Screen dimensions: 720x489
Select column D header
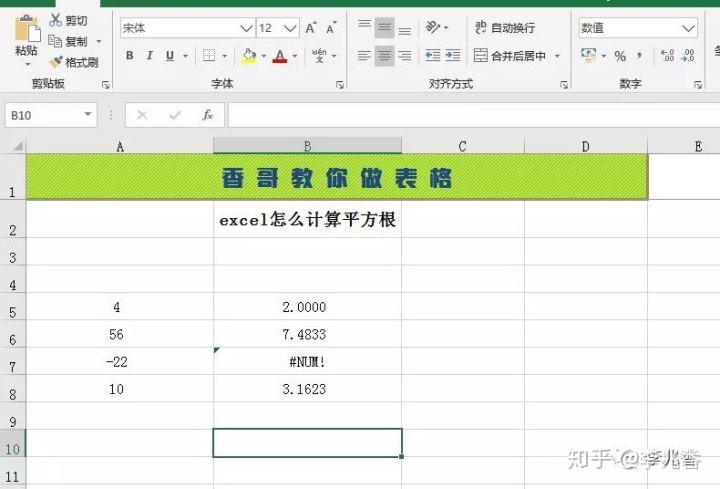click(586, 146)
